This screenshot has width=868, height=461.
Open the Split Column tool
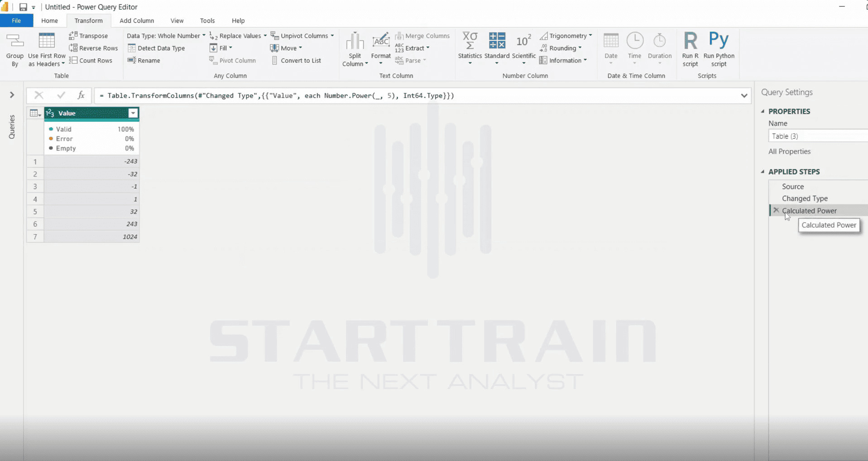coord(355,50)
